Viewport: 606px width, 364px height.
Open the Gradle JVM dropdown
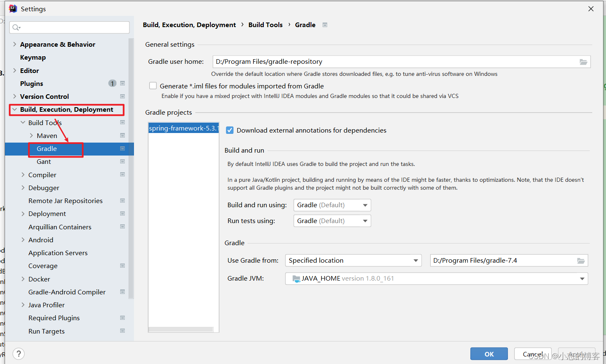pyautogui.click(x=437, y=279)
